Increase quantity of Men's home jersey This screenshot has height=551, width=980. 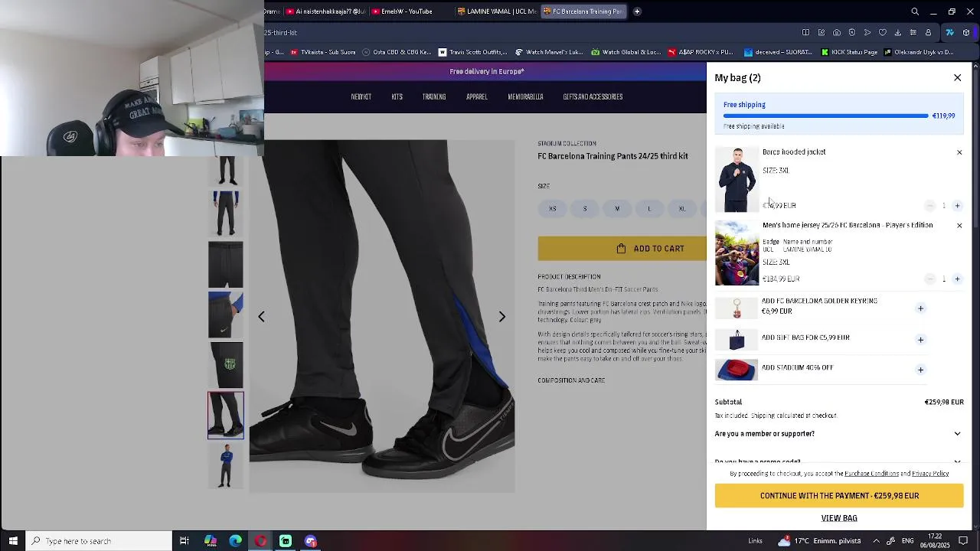pos(957,279)
